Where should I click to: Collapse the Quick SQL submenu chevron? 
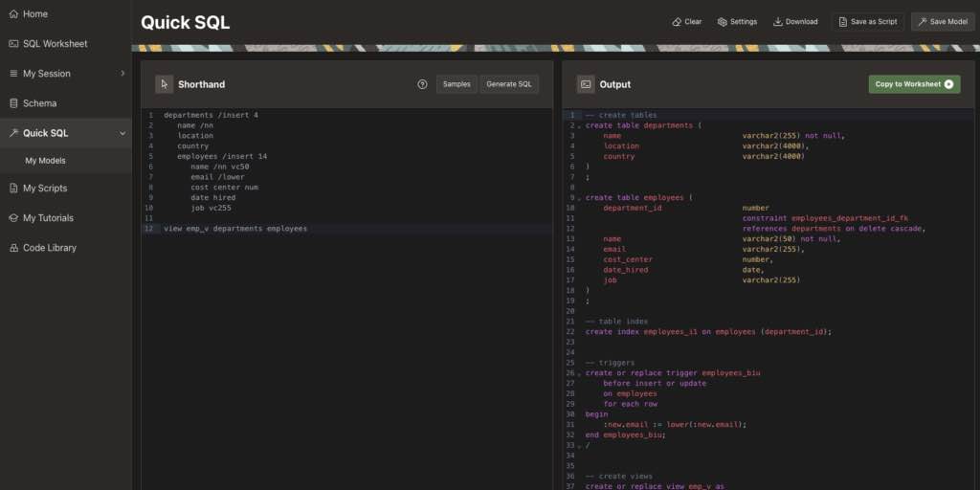coord(122,133)
